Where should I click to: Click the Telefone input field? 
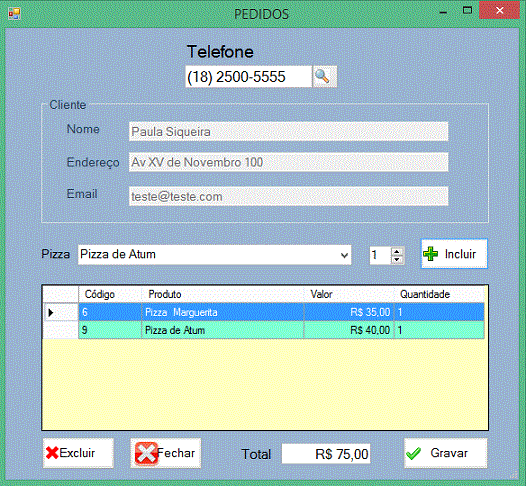coord(249,77)
